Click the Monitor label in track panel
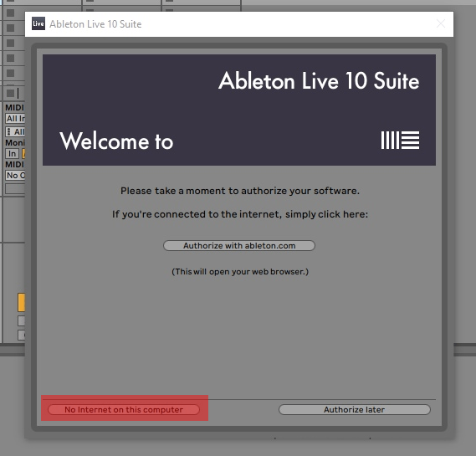Image resolution: width=476 pixels, height=456 pixels. coord(15,143)
